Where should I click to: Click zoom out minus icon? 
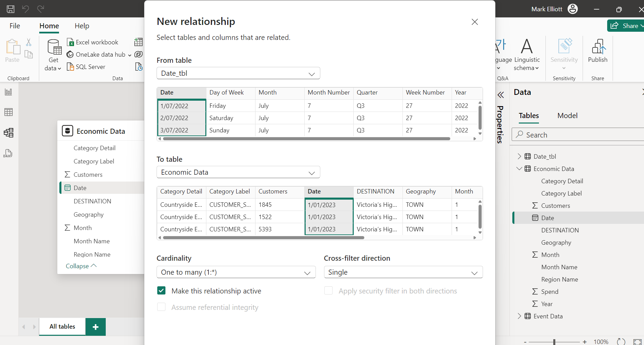525,342
